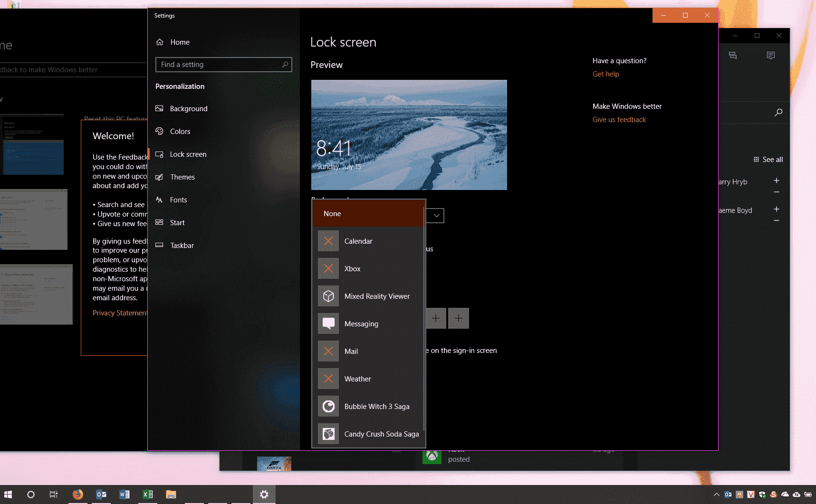Open Word from the taskbar
816x504 pixels.
pyautogui.click(x=125, y=494)
